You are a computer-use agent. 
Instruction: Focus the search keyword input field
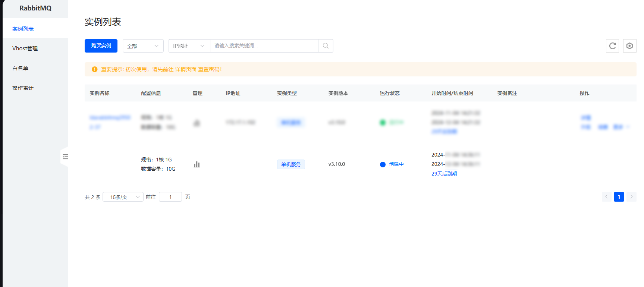coord(264,46)
